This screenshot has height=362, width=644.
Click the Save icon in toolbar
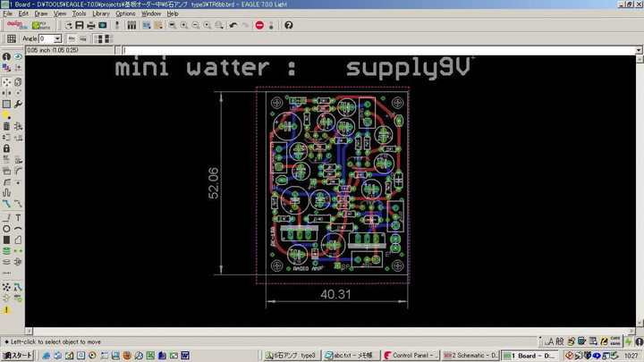[79, 25]
